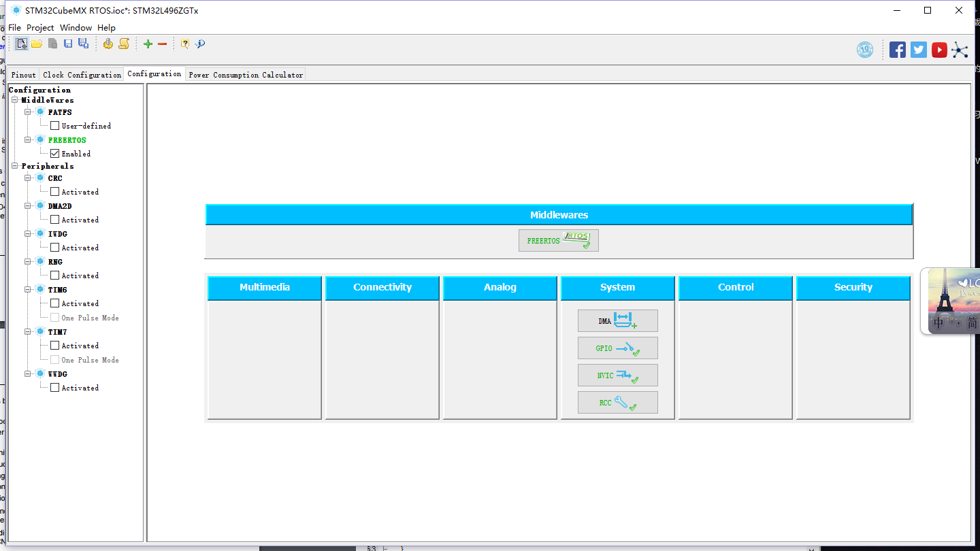This screenshot has height=551, width=980.
Task: Collapse the IWDG tree node
Action: tap(28, 233)
